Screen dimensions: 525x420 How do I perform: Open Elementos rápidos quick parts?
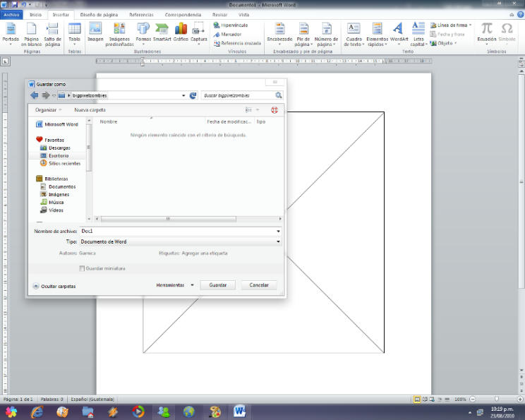tap(378, 34)
